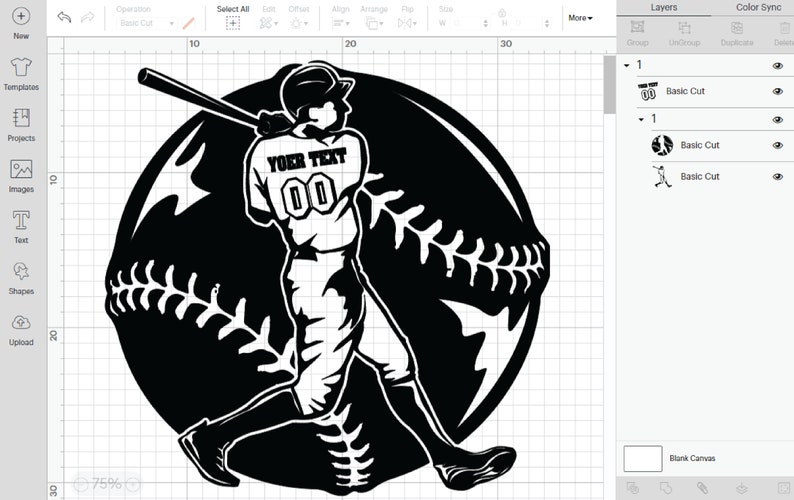The width and height of the screenshot is (794, 500).
Task: Switch to the Color Sync tab
Action: tap(758, 8)
